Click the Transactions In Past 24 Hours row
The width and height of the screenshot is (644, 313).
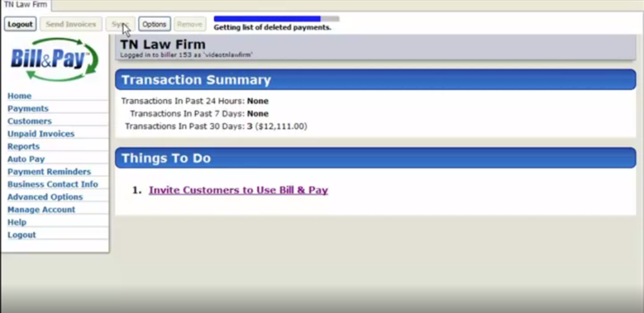coord(195,101)
